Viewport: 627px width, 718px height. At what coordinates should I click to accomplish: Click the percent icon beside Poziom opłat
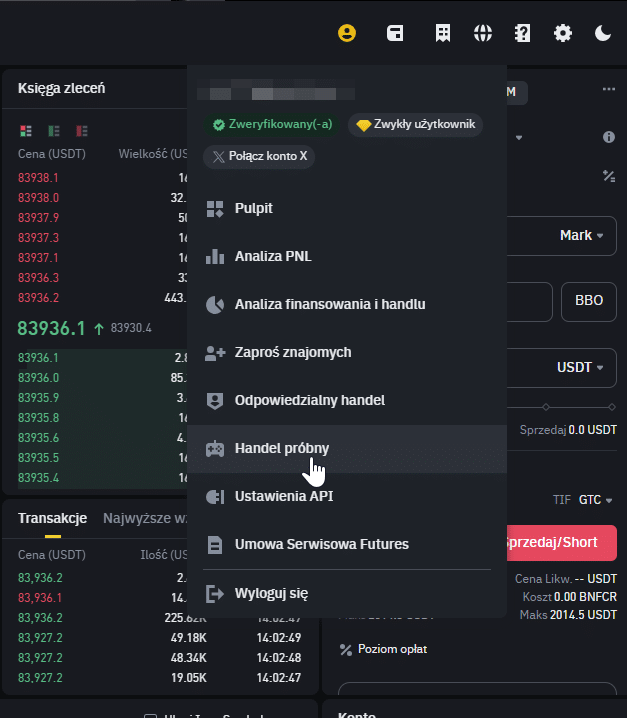click(346, 649)
